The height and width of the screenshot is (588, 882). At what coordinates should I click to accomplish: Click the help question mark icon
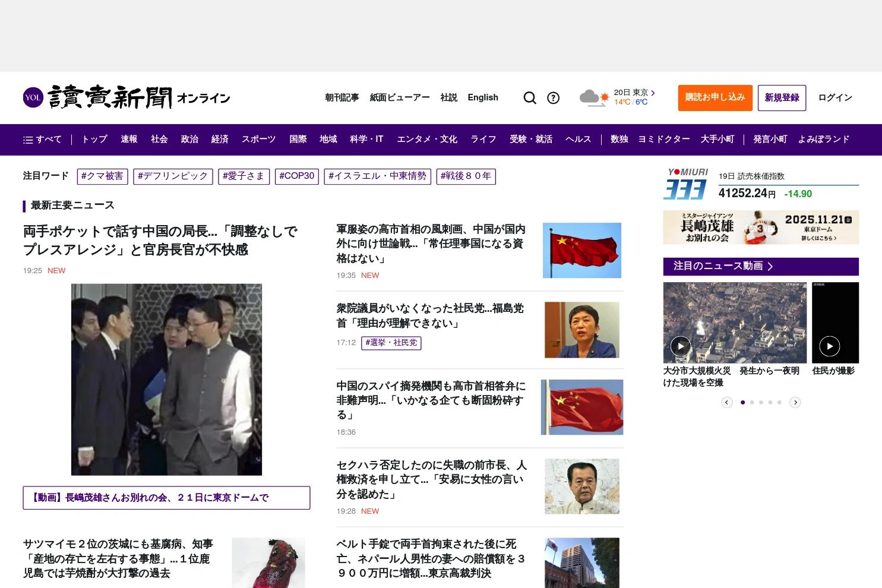[x=553, y=98]
